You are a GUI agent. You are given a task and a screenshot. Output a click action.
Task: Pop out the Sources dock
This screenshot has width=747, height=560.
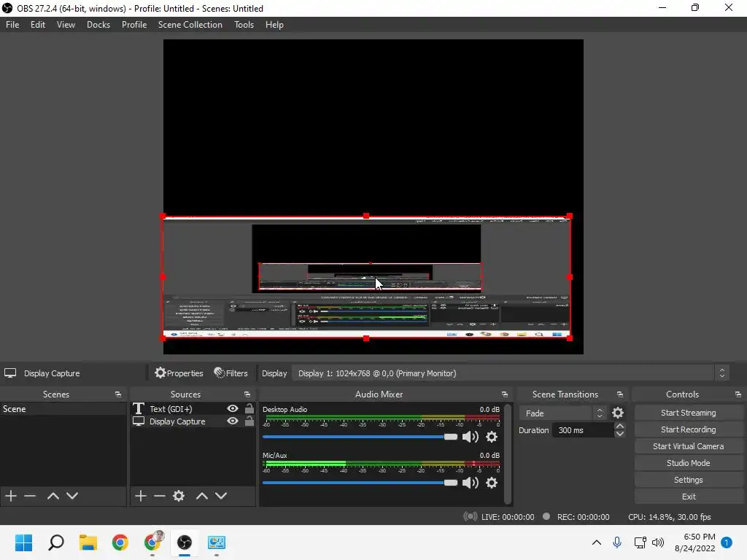(x=247, y=394)
